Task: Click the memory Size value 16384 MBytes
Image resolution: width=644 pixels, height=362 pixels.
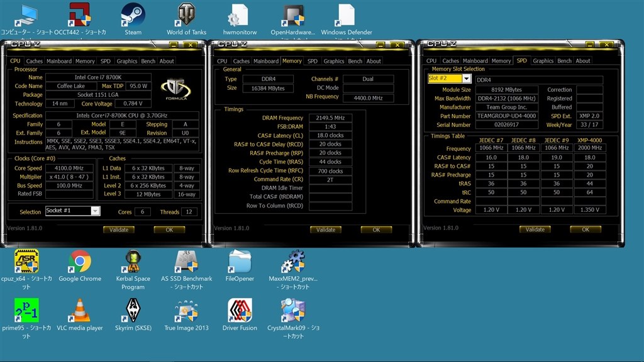Action: pos(268,88)
